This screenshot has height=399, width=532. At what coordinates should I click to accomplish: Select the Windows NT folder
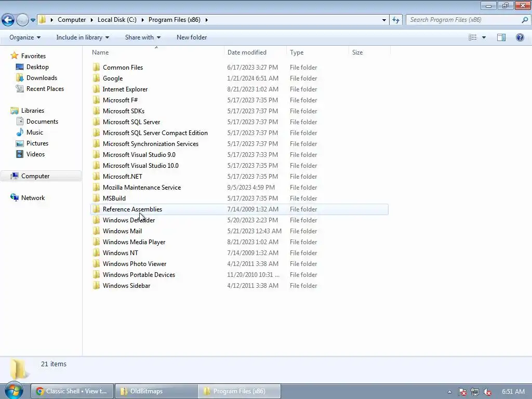tap(120, 253)
